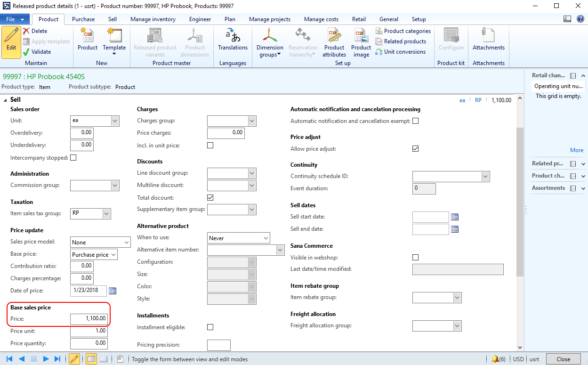Image resolution: width=588 pixels, height=365 pixels.
Task: Open the Unit dropdown
Action: click(115, 121)
